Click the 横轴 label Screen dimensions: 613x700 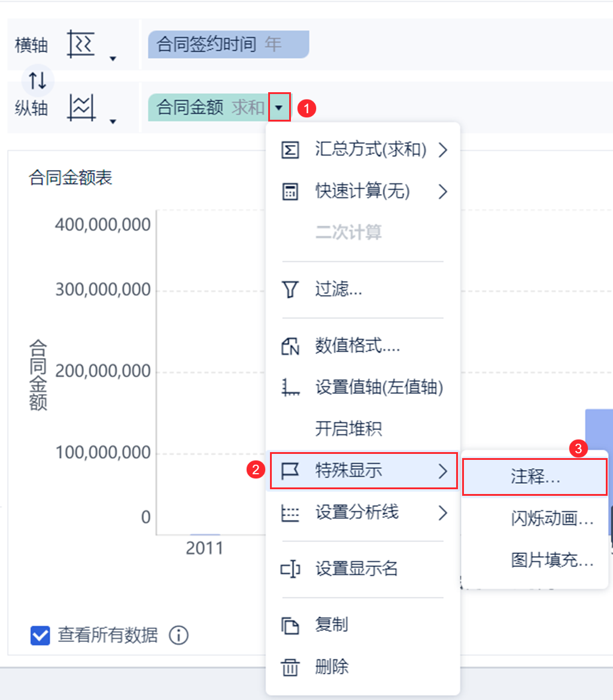click(x=31, y=45)
